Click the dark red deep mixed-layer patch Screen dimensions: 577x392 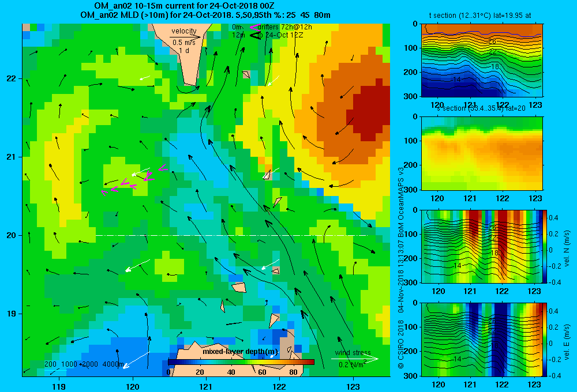tap(372, 110)
